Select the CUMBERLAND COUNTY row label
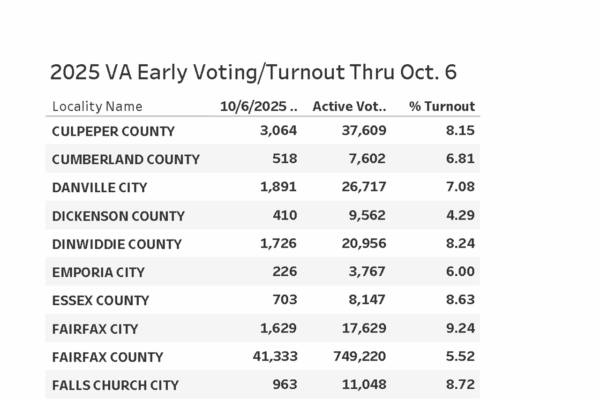Screen dimensions: 600x400 (x=126, y=159)
